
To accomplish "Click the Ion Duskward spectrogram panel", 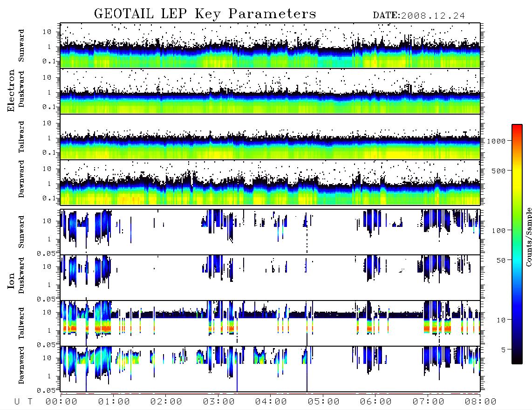I will (270, 278).
